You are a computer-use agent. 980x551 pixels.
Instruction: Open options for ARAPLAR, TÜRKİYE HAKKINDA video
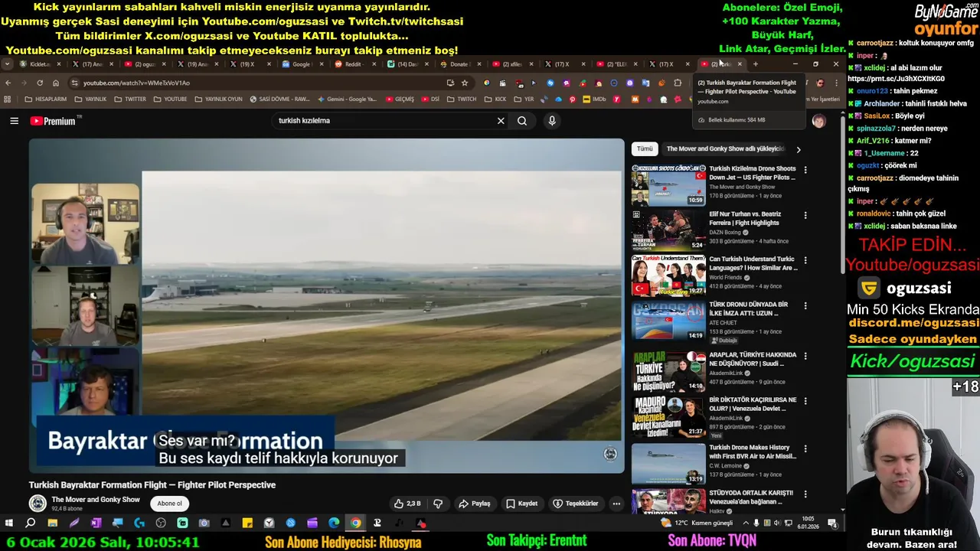805,356
